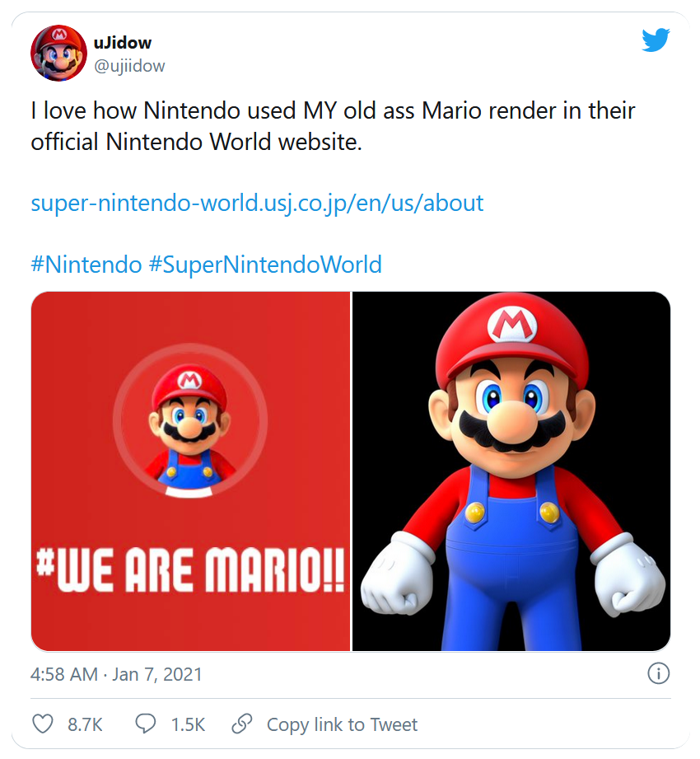Screen dimensions: 700x759
Task: Click the tweet text about Nintendo's render
Action: pyautogui.click(x=333, y=126)
